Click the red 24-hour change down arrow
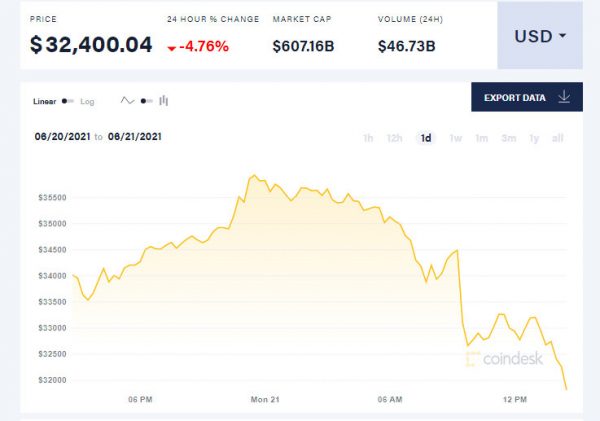 tap(173, 47)
